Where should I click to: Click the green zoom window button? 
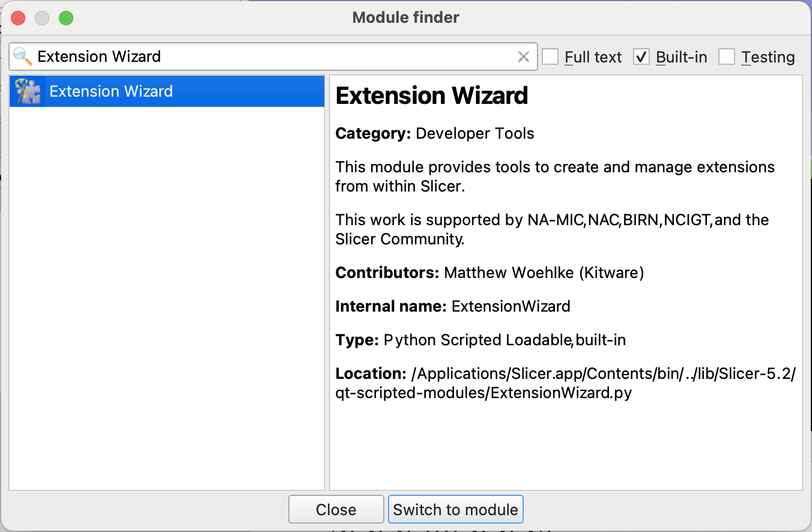[66, 18]
